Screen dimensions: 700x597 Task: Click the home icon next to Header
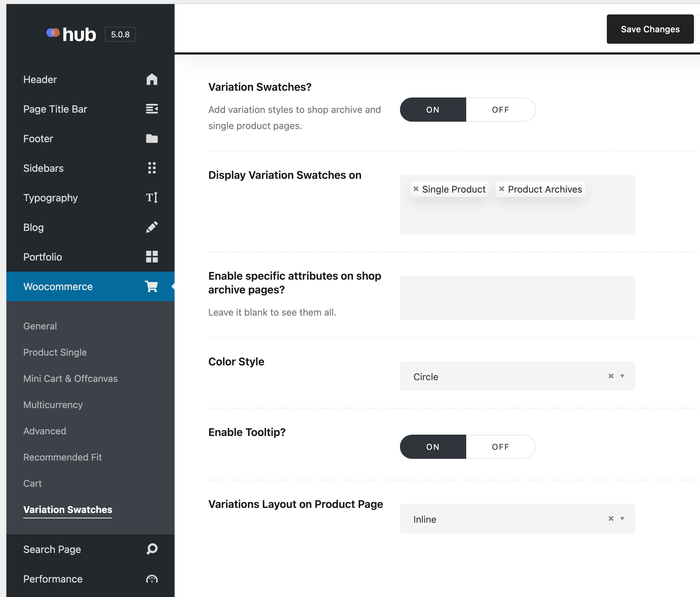coord(152,79)
